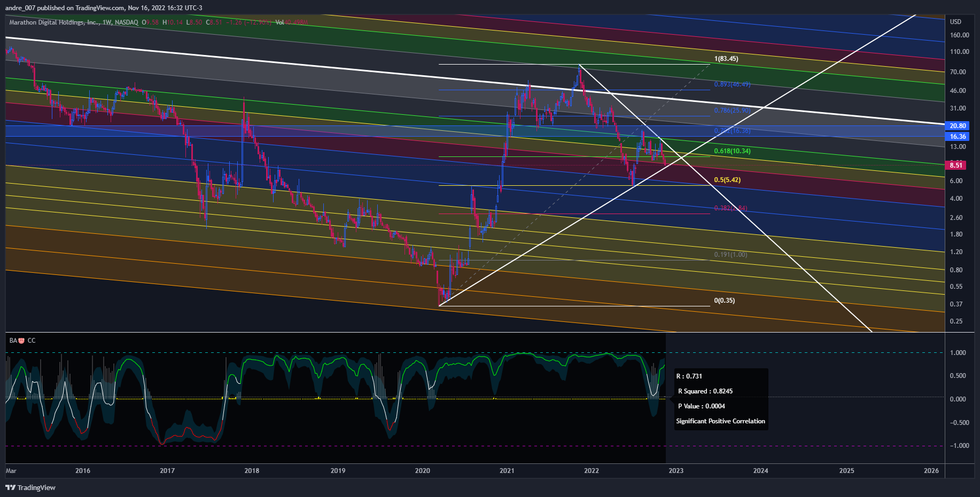980x497 pixels.
Task: Select the 1(83.45) Fibonacci level label
Action: [726, 59]
